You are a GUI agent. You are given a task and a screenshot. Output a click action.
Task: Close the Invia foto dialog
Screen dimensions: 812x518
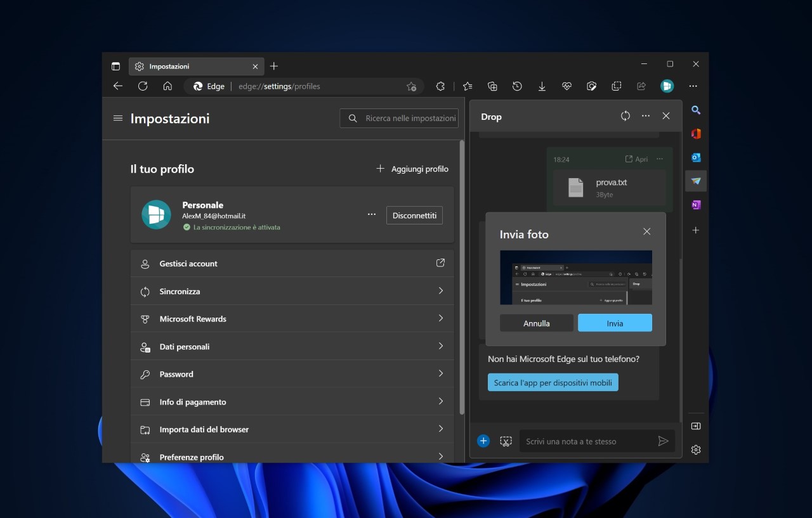[647, 231]
